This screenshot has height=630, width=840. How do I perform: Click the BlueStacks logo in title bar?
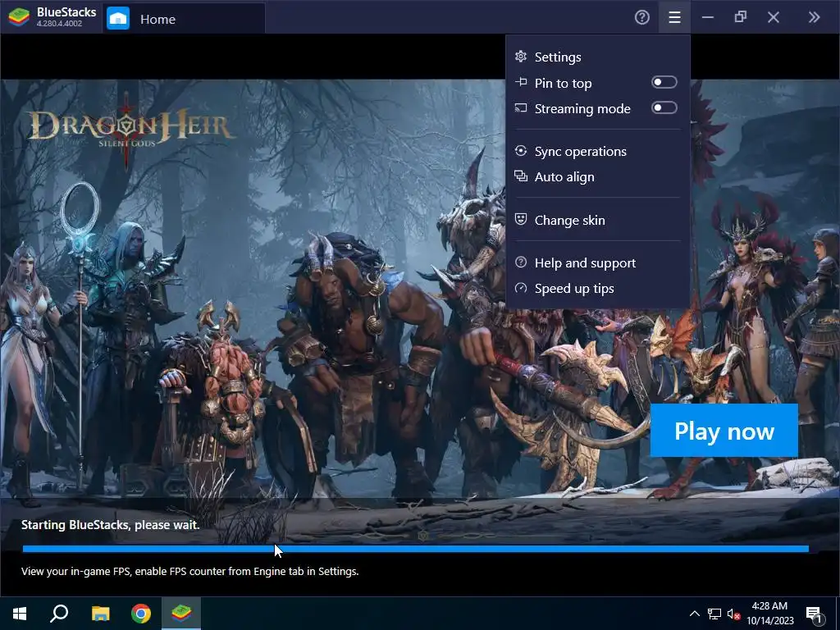pyautogui.click(x=19, y=17)
